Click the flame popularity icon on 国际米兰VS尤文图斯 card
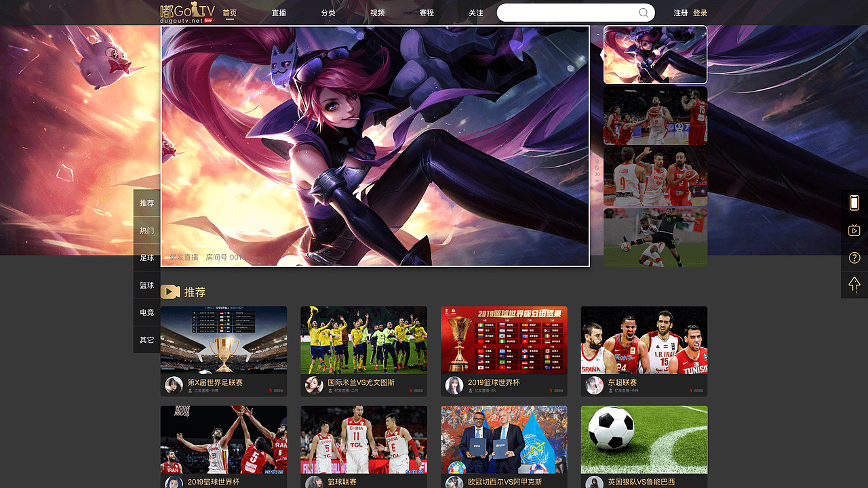Viewport: 868px width, 488px height. [x=411, y=390]
